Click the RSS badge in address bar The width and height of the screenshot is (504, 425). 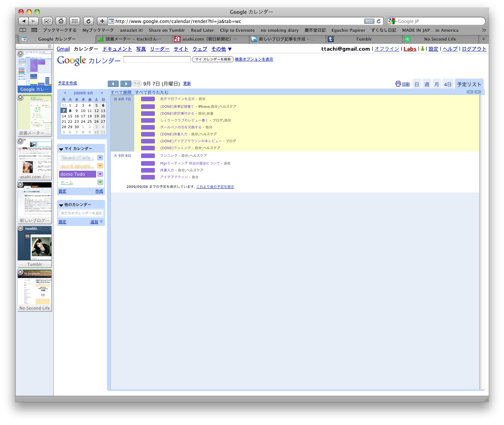[x=369, y=21]
